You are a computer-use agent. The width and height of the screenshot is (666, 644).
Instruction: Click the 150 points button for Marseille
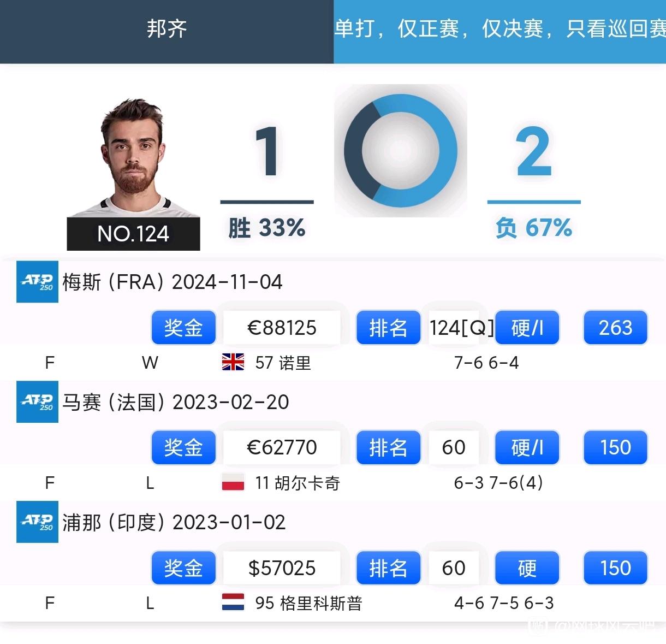(x=615, y=447)
